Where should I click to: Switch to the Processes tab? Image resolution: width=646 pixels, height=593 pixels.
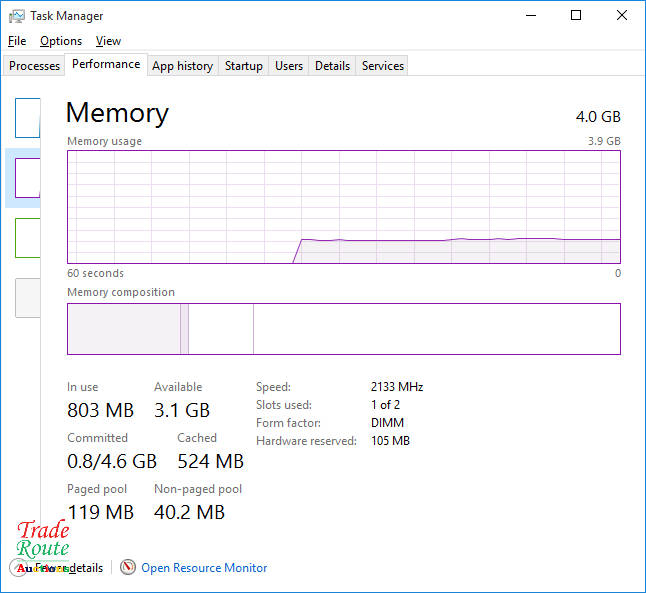(35, 66)
